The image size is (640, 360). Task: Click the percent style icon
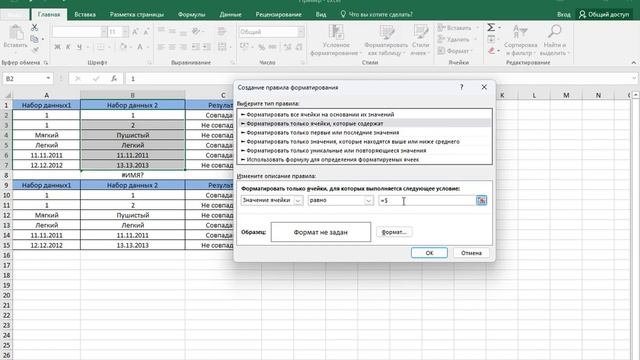tap(262, 47)
